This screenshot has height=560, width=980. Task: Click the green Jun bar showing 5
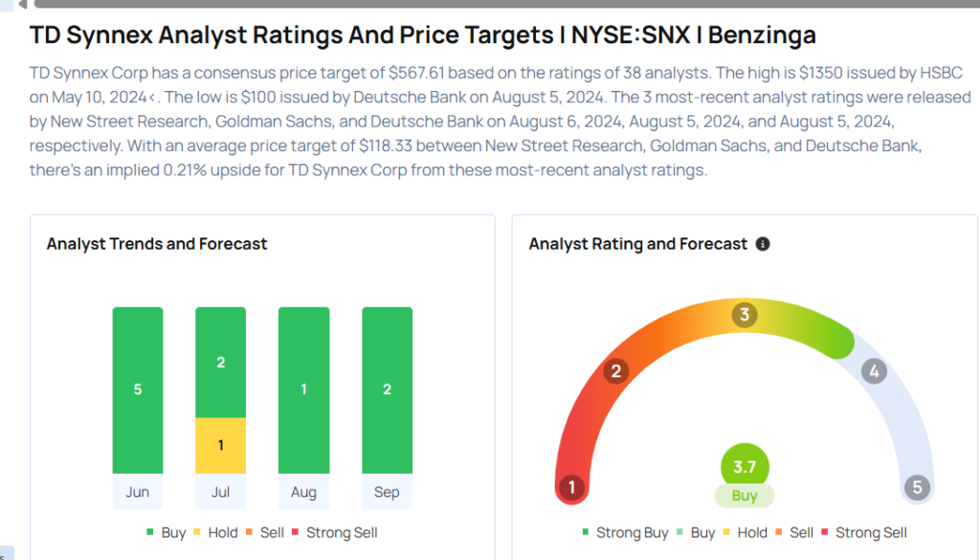pos(137,390)
